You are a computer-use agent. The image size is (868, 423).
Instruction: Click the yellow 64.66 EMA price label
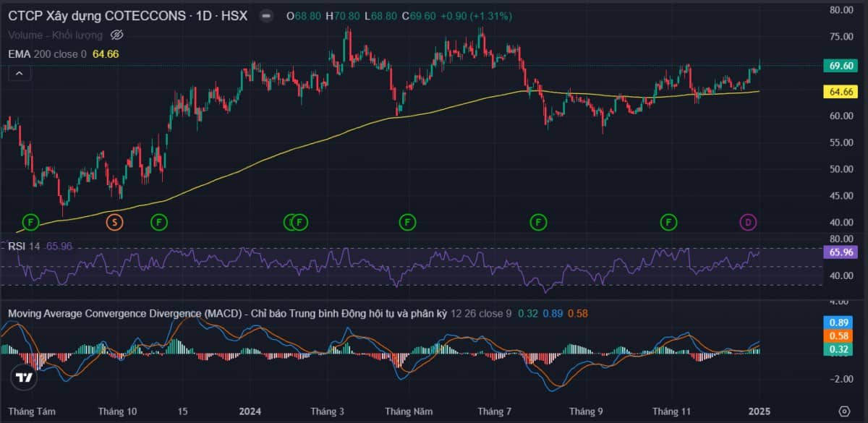841,92
